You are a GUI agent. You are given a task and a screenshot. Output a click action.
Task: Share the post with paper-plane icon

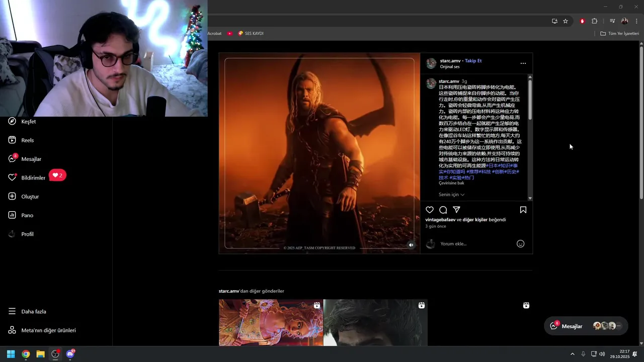pyautogui.click(x=456, y=210)
